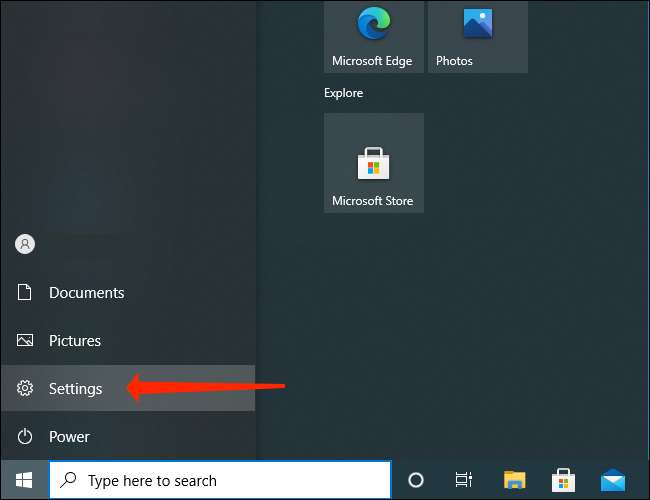The height and width of the screenshot is (500, 650).
Task: Select the Settings menu entry label
Action: [x=76, y=389]
